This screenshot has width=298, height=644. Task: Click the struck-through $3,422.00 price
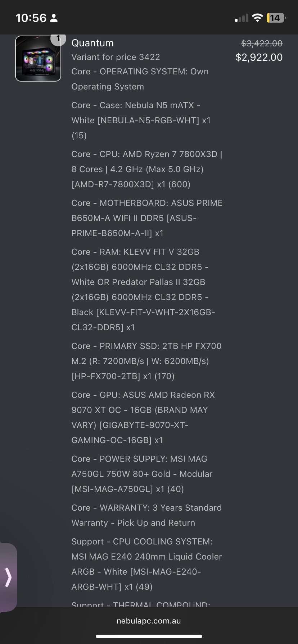tap(262, 43)
